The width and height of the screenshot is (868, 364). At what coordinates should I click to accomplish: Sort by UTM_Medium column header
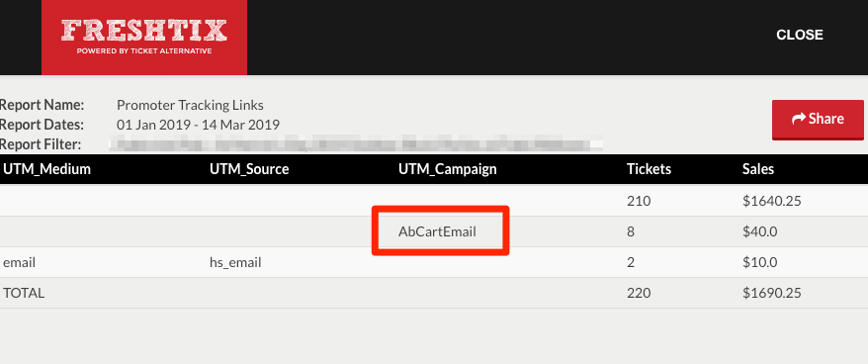point(47,169)
